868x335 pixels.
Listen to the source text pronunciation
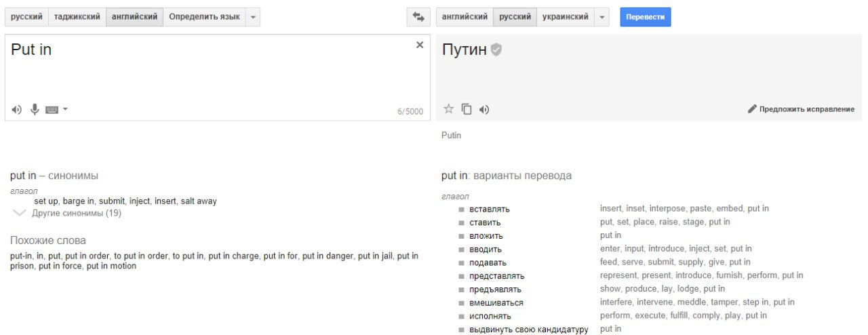click(x=17, y=110)
